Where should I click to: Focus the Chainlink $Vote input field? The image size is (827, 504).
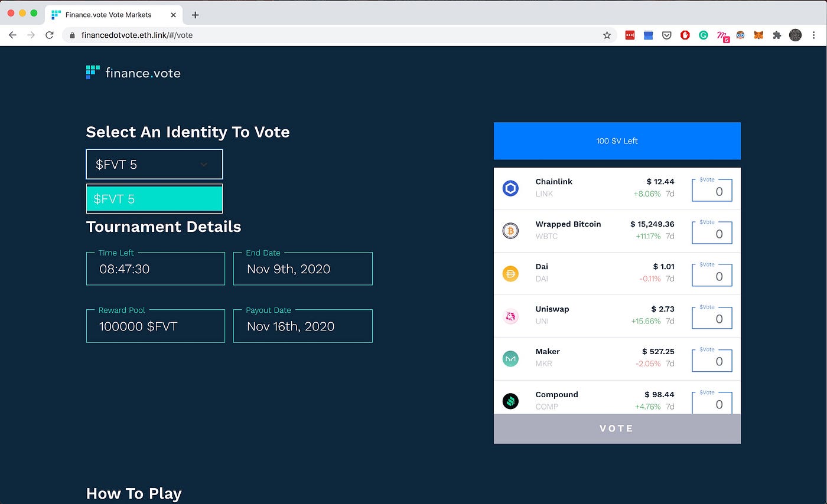point(712,190)
